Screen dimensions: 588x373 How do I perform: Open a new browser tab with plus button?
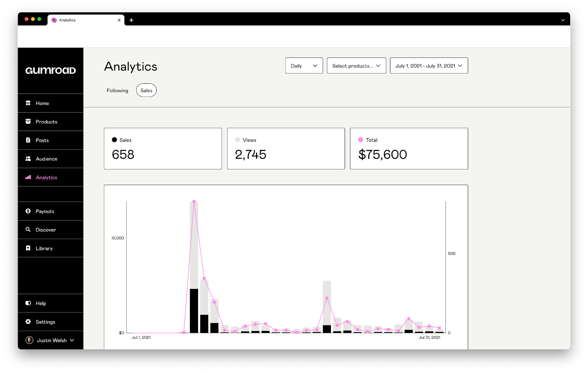(131, 20)
